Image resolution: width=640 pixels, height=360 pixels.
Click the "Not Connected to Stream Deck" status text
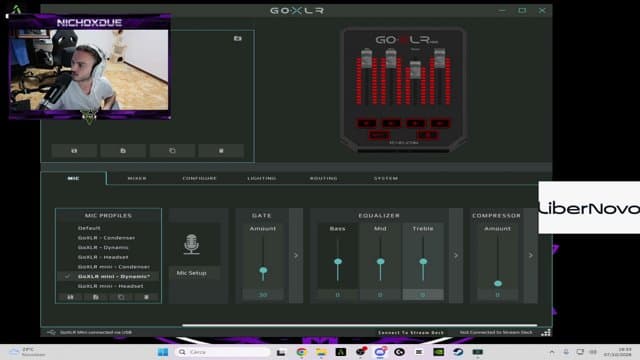point(496,333)
